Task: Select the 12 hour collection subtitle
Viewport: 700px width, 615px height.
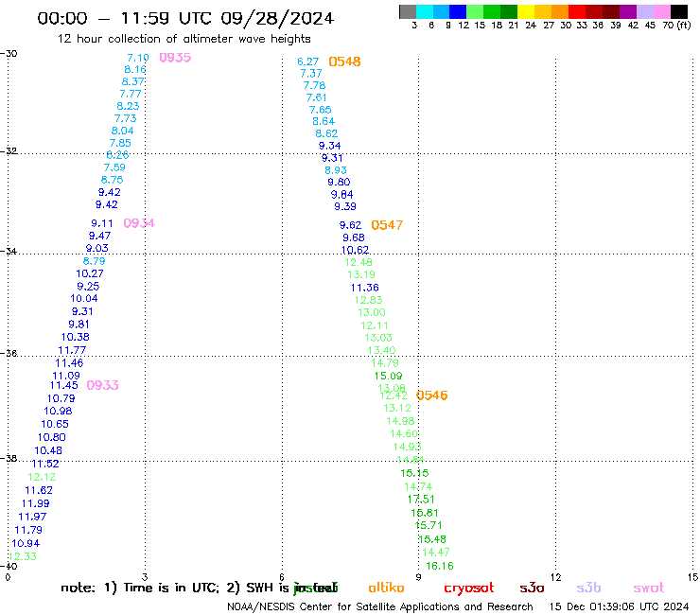Action: tap(184, 40)
